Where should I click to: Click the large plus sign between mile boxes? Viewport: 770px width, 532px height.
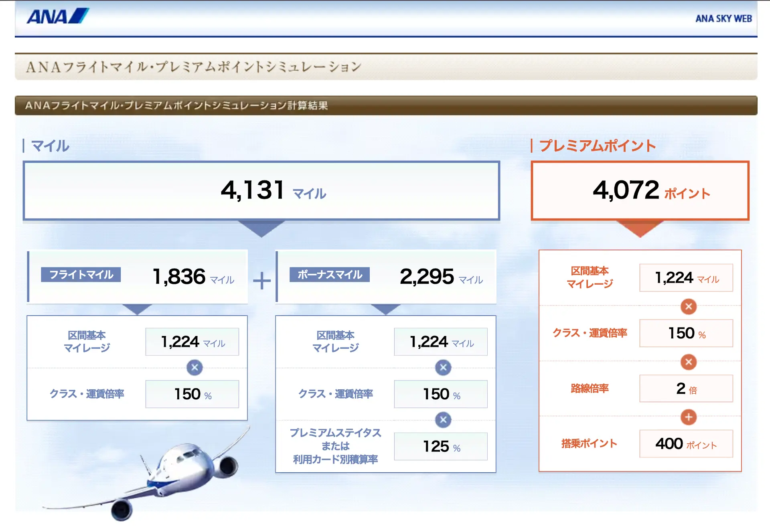click(262, 280)
